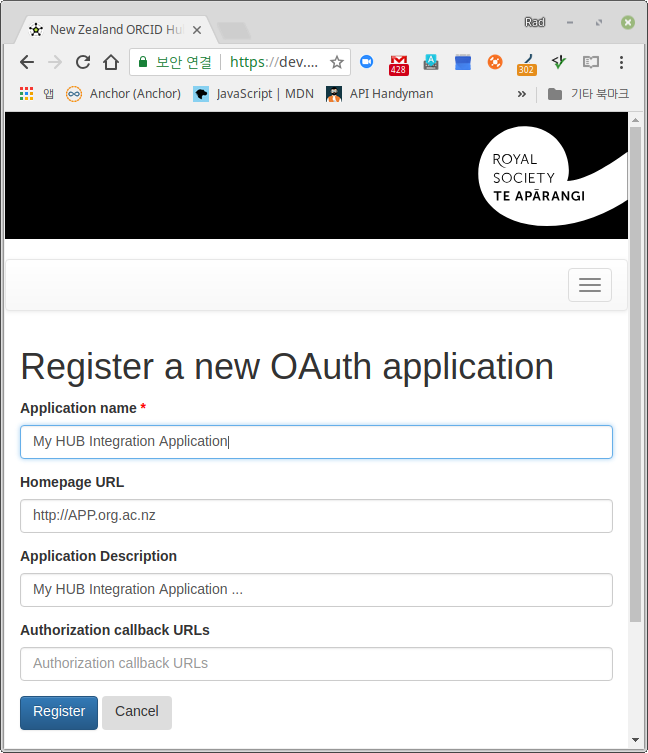Image resolution: width=648 pixels, height=753 pixels.
Task: Close the New Zealand ORCID Hub tab
Action: click(197, 30)
